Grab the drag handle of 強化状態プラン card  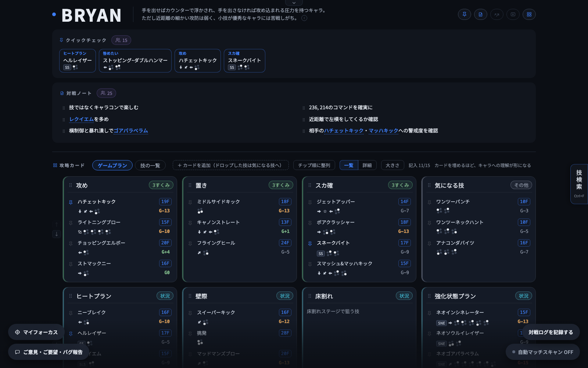(429, 296)
